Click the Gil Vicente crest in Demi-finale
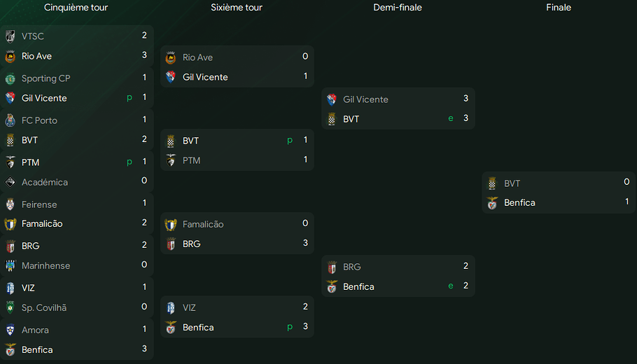637x364 pixels. pyautogui.click(x=332, y=99)
